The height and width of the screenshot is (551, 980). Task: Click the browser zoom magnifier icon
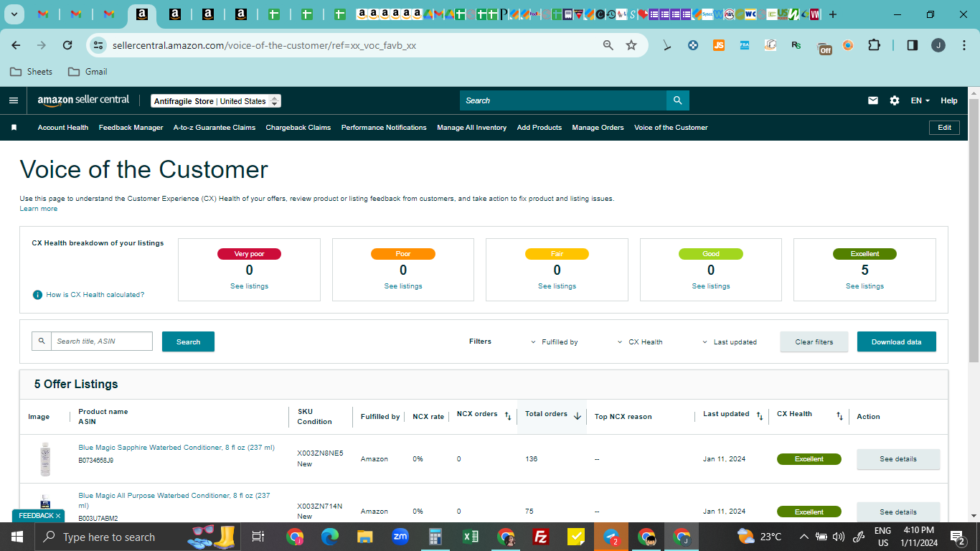[608, 45]
